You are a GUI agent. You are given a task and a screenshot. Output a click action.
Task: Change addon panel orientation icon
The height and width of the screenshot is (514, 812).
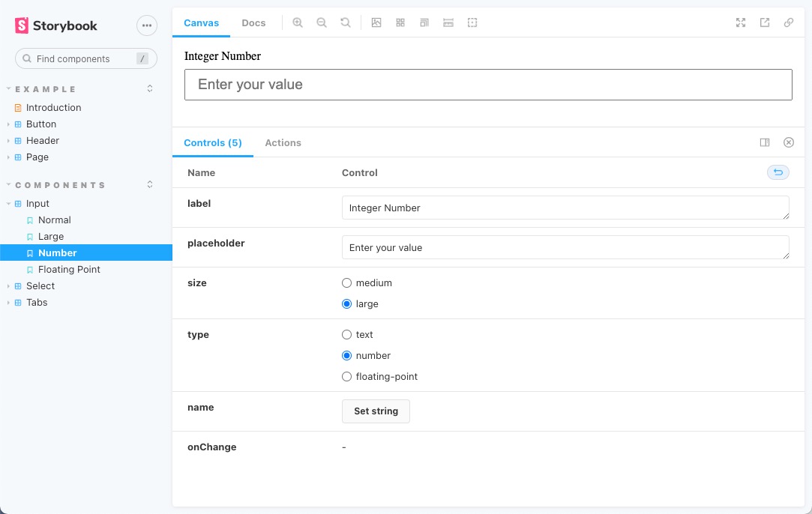(765, 142)
